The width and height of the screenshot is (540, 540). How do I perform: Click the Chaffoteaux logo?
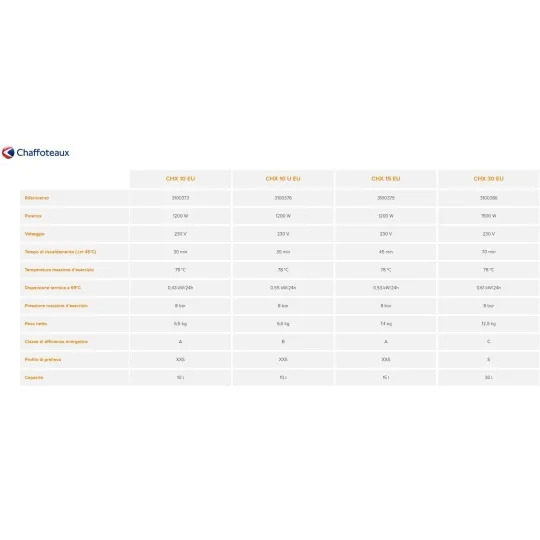point(35,153)
